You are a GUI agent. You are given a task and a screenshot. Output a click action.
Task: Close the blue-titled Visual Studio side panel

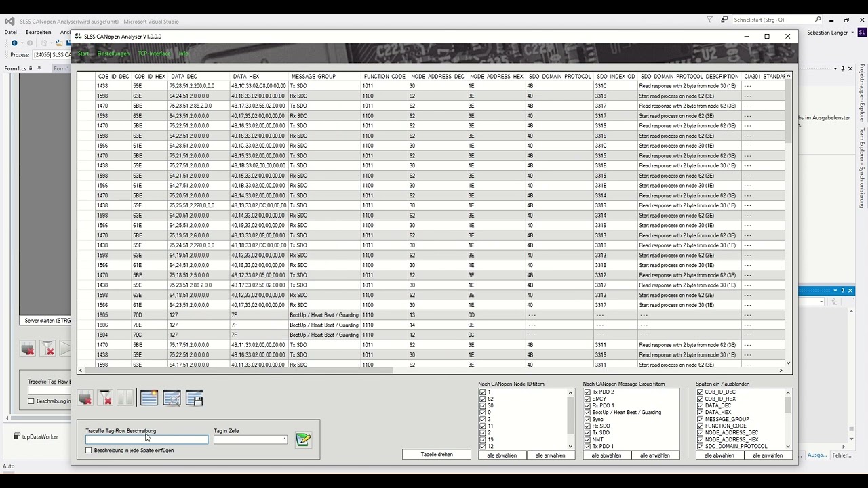850,291
